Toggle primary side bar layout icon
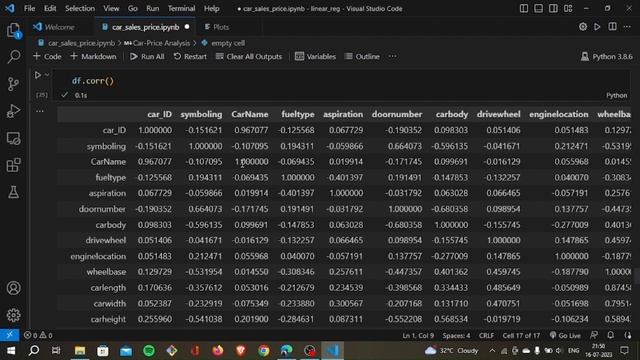This screenshot has width=640, height=360. 524,8
